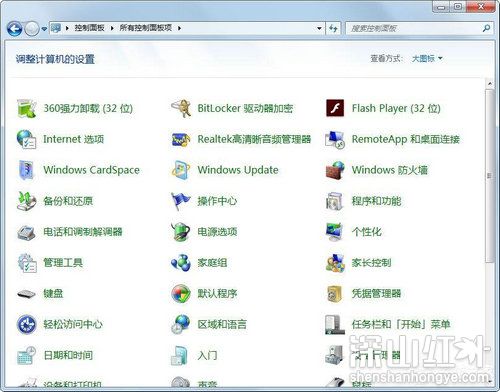The width and height of the screenshot is (500, 392).
Task: Open 区域和语言 globe-clock icon
Action: pyautogui.click(x=181, y=324)
